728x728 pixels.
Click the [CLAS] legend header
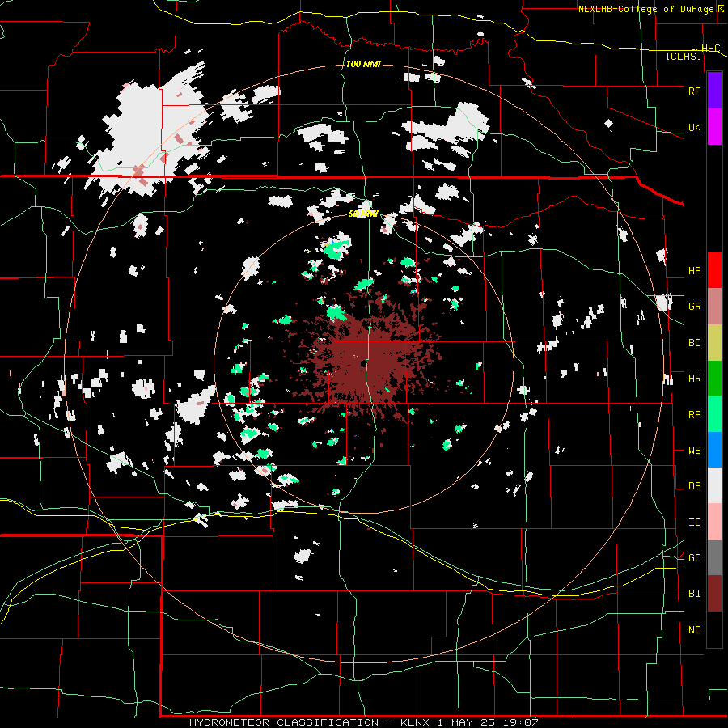[x=684, y=56]
